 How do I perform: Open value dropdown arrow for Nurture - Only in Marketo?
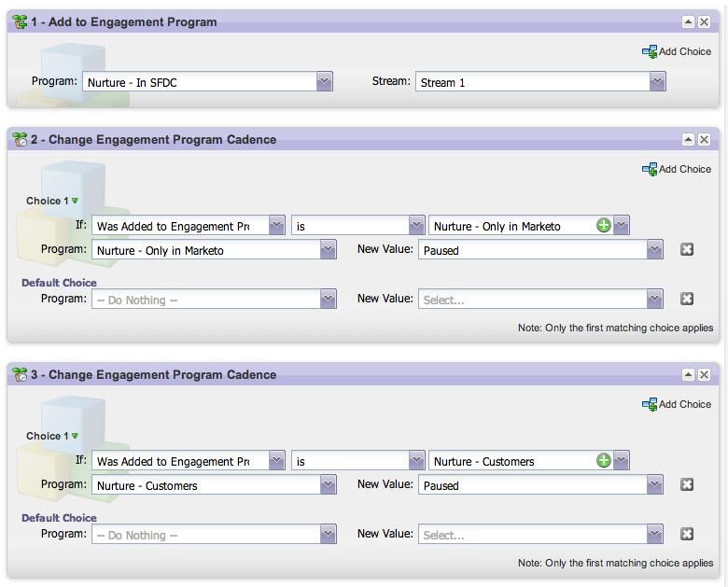click(621, 226)
